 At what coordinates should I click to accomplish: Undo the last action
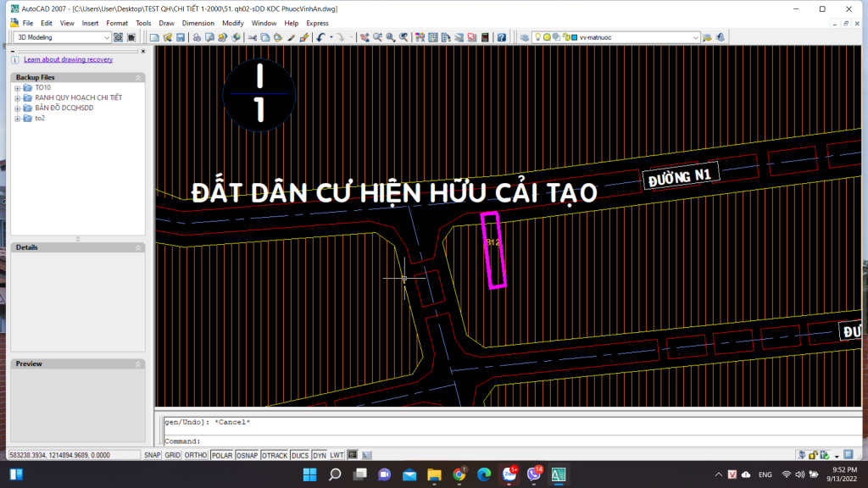(x=321, y=37)
